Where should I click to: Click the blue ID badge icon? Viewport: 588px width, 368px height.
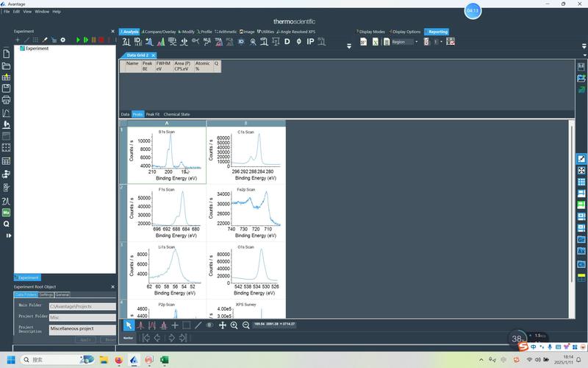[x=241, y=42]
